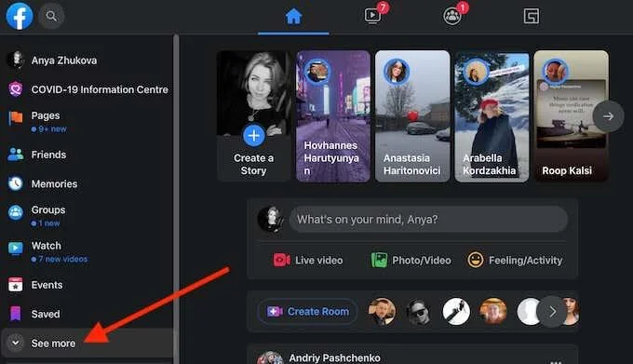The width and height of the screenshot is (633, 364).
Task: Click the Groups sidebar icon
Action: pyautogui.click(x=16, y=212)
